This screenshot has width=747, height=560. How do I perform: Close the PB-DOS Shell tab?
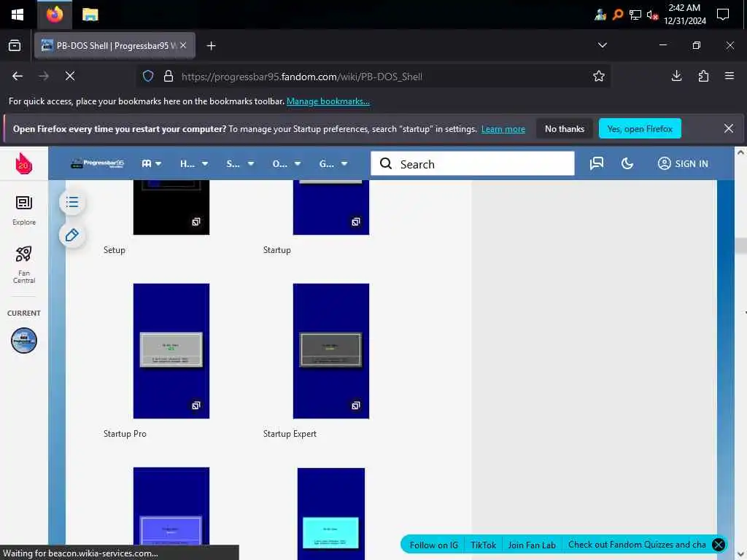[x=183, y=45]
